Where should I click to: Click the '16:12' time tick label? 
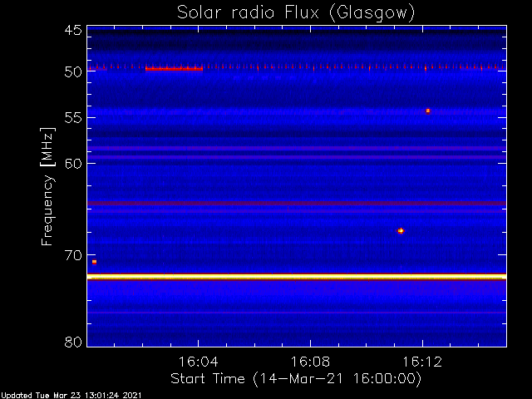pyautogui.click(x=422, y=362)
